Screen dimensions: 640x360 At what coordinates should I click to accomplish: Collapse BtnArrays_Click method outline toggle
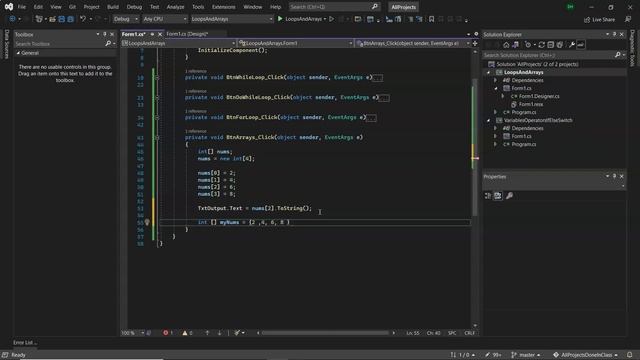pos(157,138)
